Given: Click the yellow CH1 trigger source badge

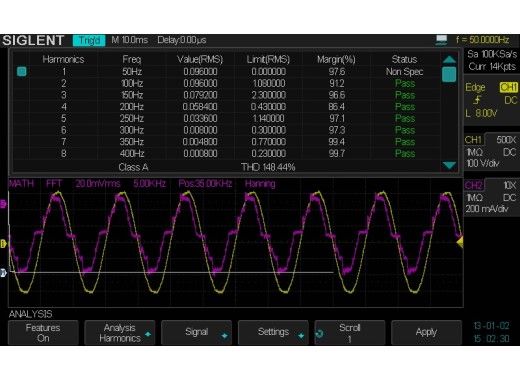Looking at the screenshot, I should pos(509,87).
